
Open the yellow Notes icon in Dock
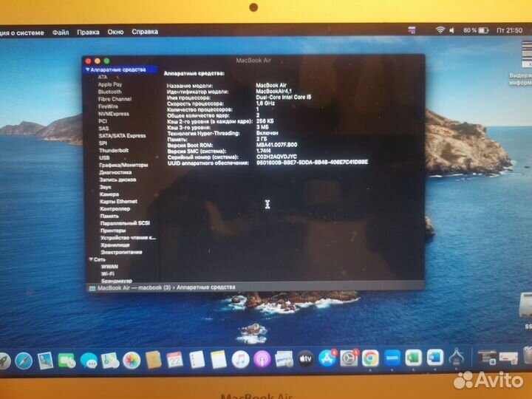219,360
